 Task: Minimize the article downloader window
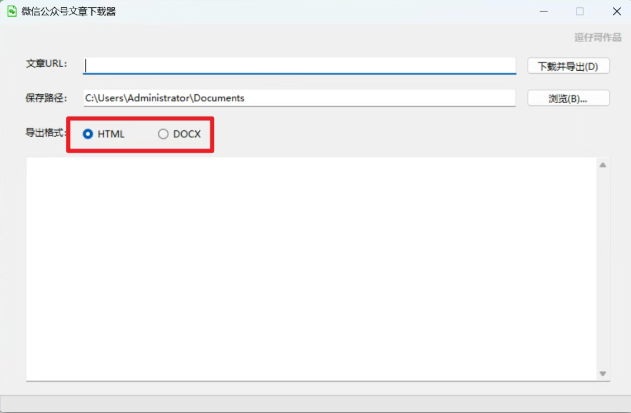coord(544,11)
